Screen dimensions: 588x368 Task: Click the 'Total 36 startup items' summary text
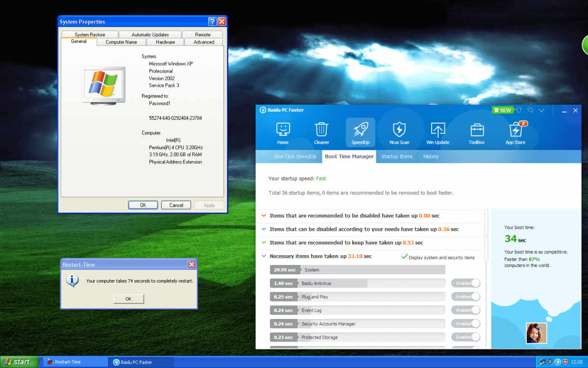click(x=361, y=193)
